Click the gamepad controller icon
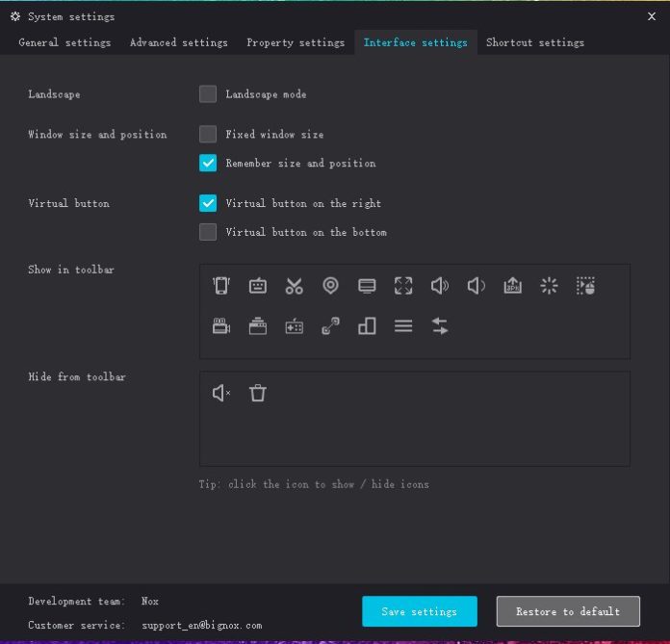This screenshot has width=670, height=644. pos(294,326)
